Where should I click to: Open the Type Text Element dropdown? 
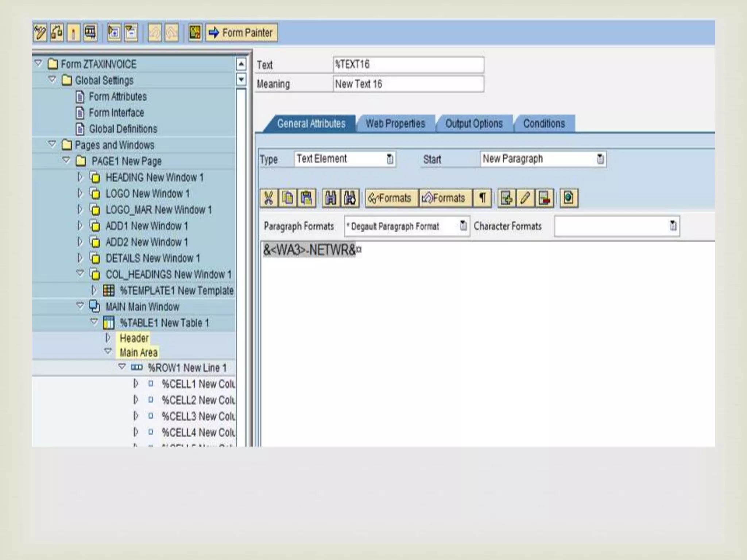coord(390,159)
